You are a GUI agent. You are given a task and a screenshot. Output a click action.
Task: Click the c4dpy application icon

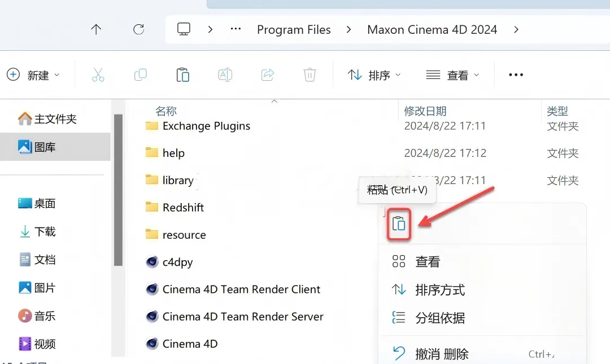pos(152,262)
